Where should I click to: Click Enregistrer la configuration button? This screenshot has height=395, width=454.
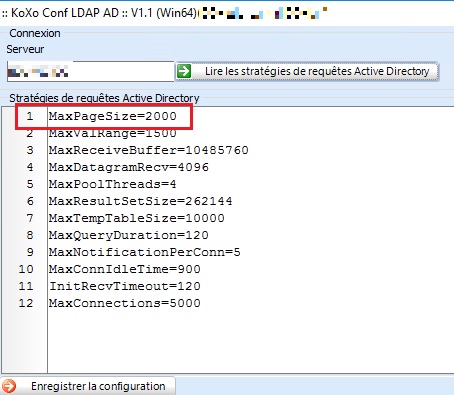click(88, 386)
